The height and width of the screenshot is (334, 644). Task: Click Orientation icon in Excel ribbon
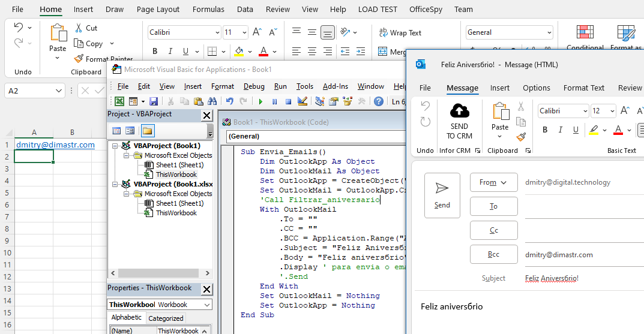click(345, 32)
